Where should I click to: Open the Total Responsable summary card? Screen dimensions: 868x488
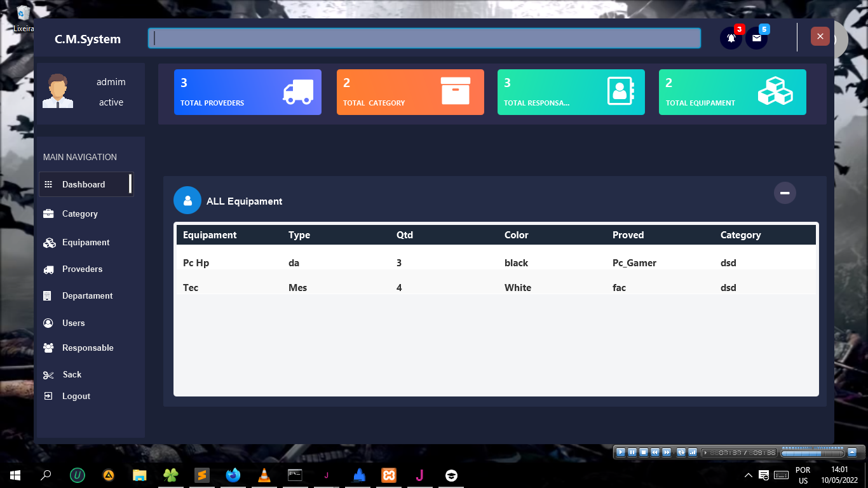(571, 92)
